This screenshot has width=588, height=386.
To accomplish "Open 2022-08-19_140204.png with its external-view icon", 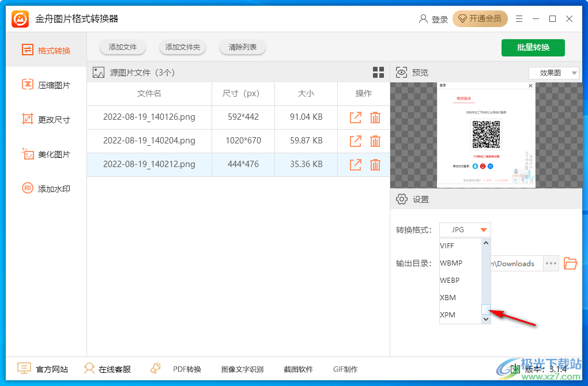I will [x=356, y=141].
